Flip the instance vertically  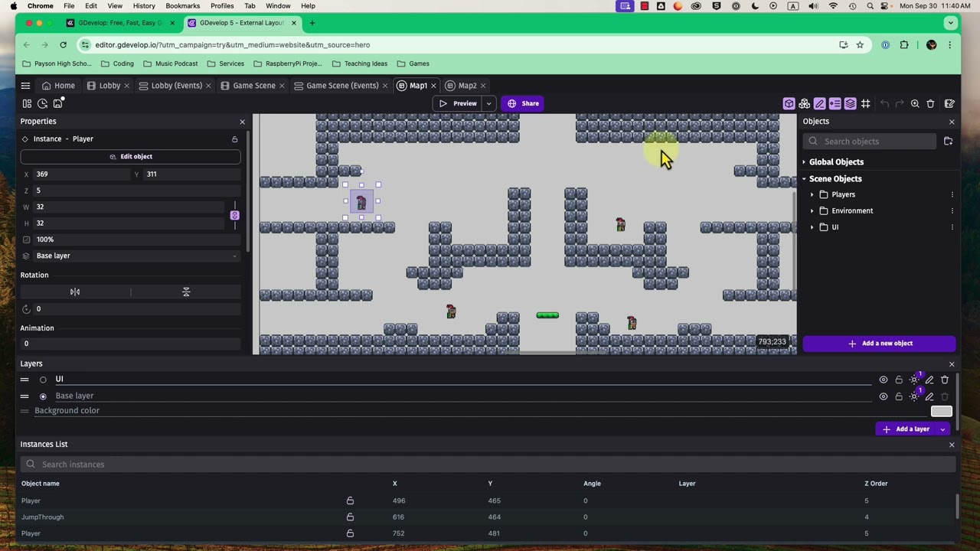186,292
